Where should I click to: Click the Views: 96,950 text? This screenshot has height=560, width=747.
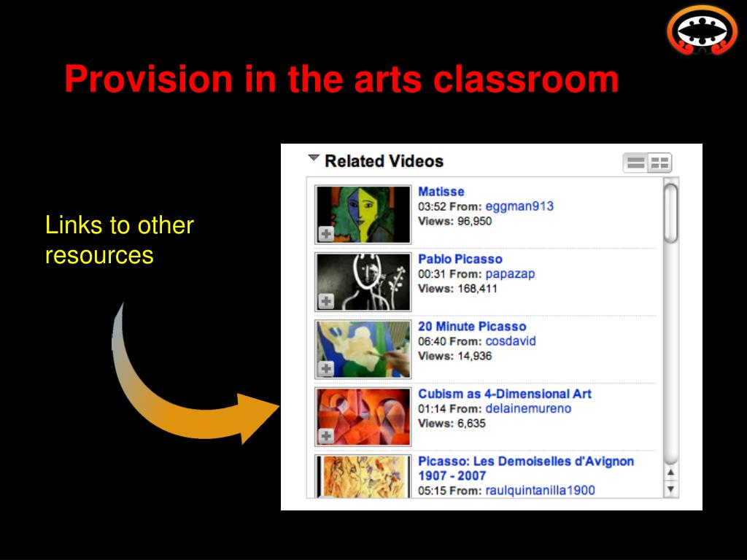click(454, 221)
